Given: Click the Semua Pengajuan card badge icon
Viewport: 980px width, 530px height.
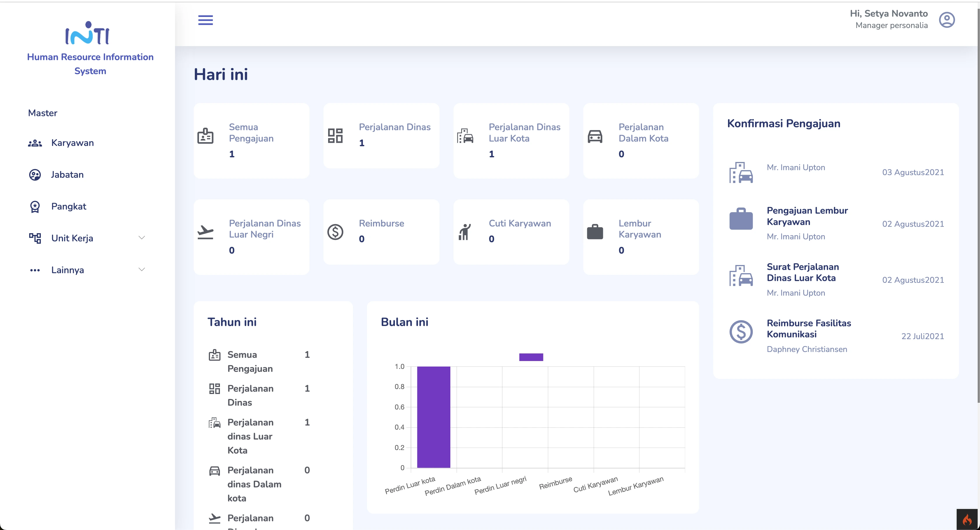Looking at the screenshot, I should (x=205, y=136).
